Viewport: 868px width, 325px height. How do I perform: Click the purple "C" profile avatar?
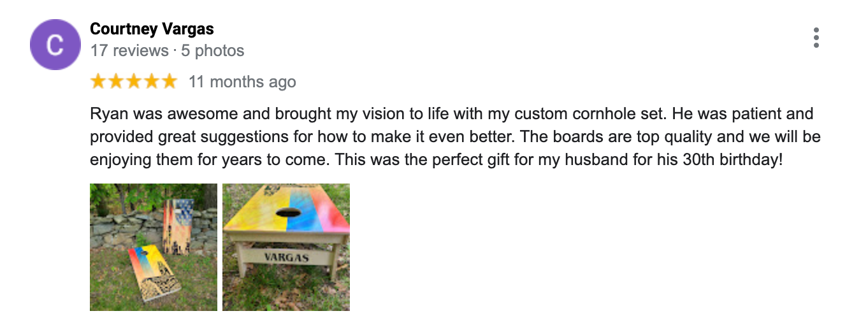[55, 45]
